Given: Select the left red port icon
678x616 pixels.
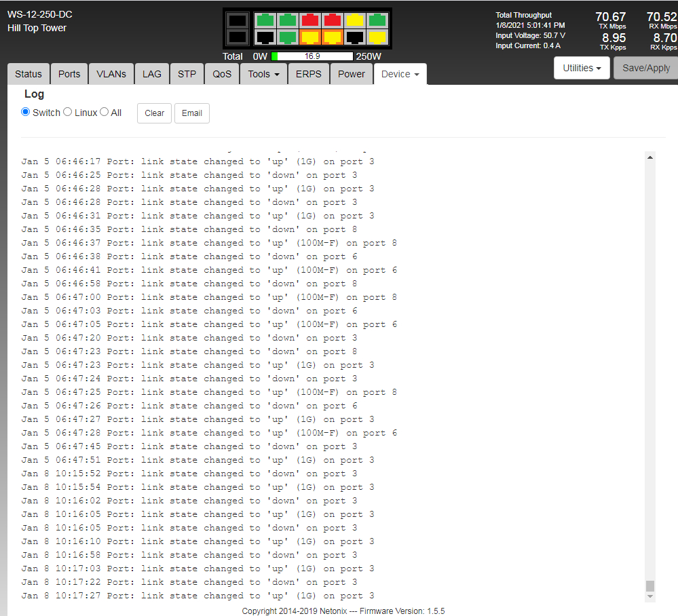Looking at the screenshot, I should 310,20.
